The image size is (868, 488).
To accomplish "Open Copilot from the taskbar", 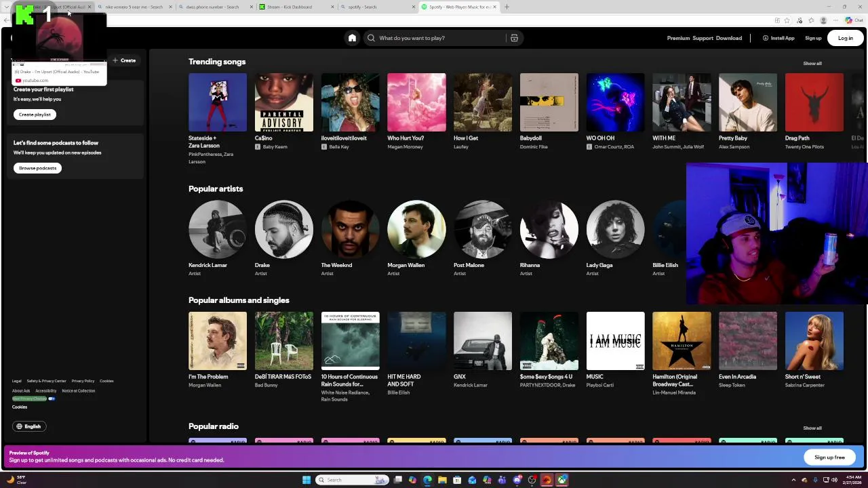I will (x=412, y=480).
